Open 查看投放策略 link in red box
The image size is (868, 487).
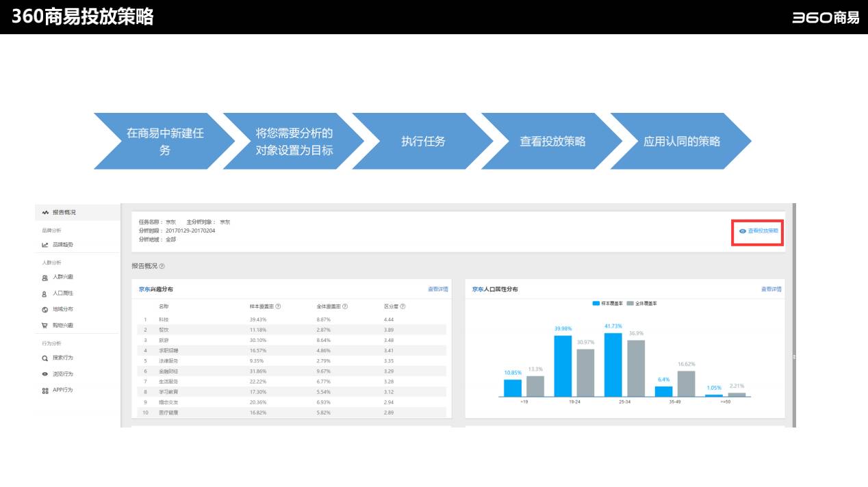pos(758,231)
